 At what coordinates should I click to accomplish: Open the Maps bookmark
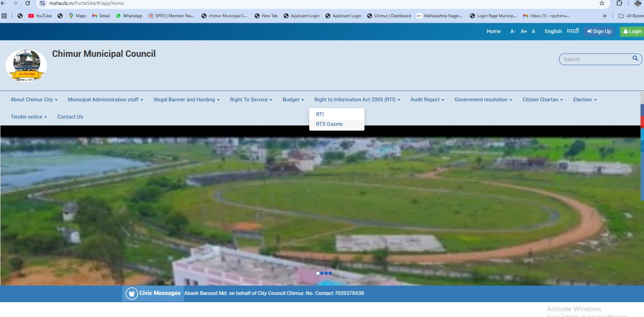click(x=77, y=16)
